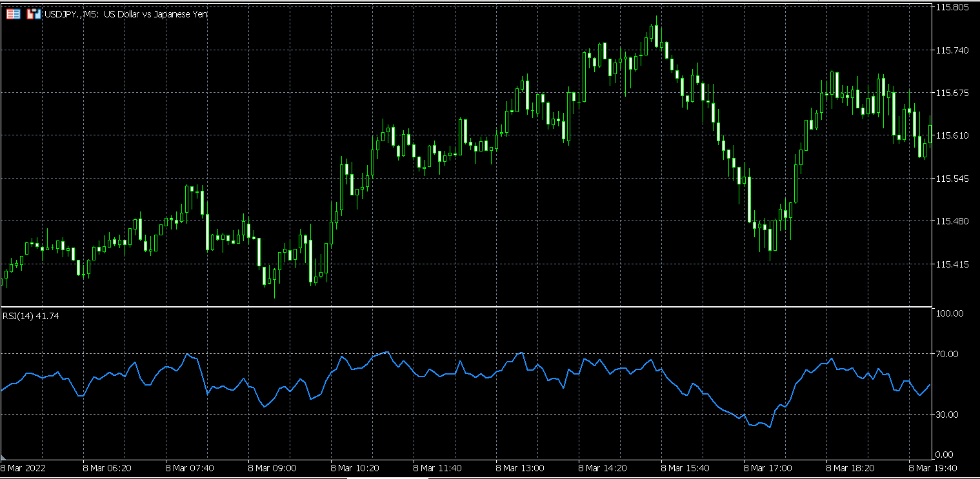Click the RSI line's lowest point below 30
Viewport: 980px width, 479px height.
769,427
